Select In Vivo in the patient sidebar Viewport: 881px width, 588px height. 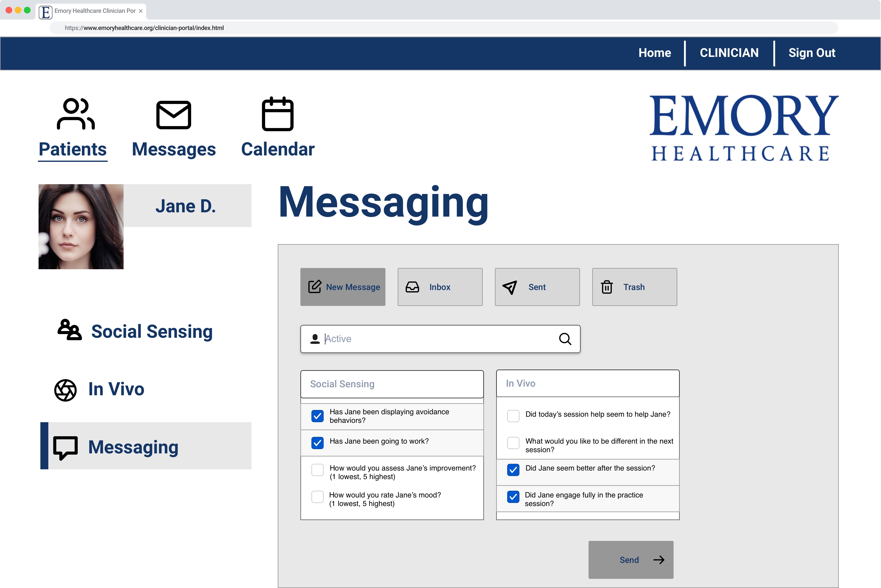(116, 389)
